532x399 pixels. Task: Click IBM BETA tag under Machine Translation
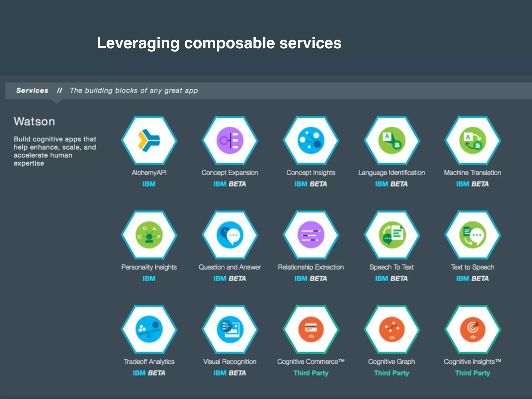tap(473, 184)
